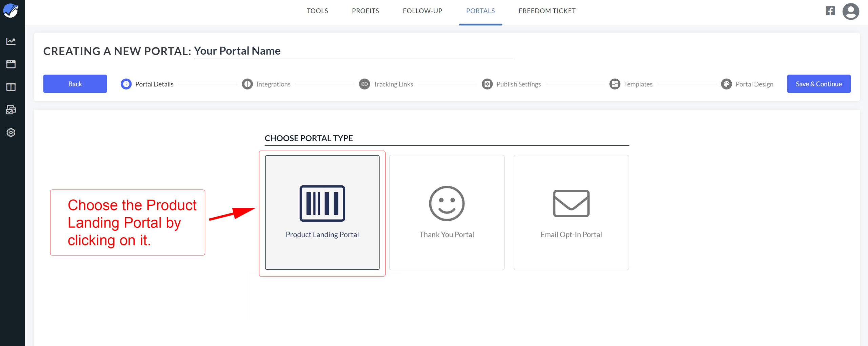Choose the Thank You Portal type
This screenshot has height=346, width=868.
tap(447, 212)
